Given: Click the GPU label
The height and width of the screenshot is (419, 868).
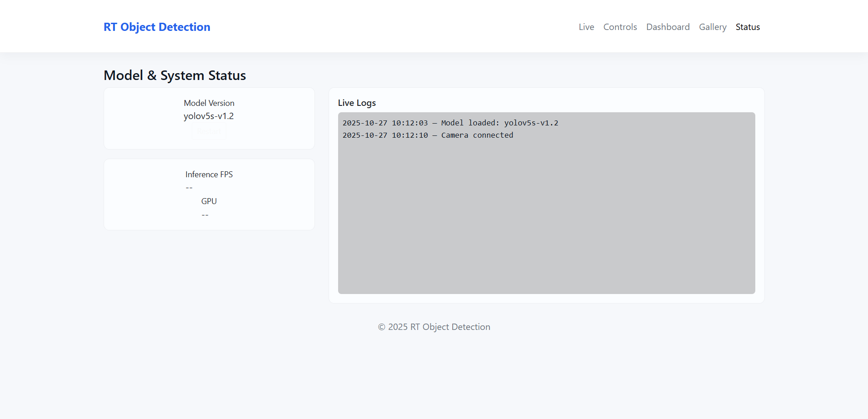Looking at the screenshot, I should (209, 201).
